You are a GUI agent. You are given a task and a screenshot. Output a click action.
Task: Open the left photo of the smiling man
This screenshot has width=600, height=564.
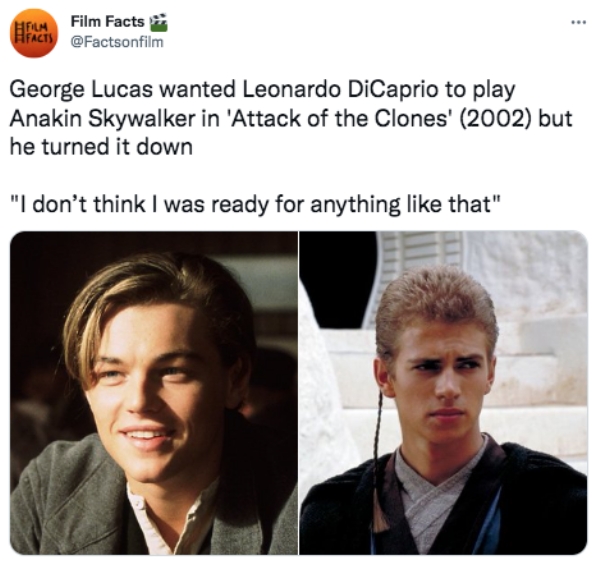154,393
